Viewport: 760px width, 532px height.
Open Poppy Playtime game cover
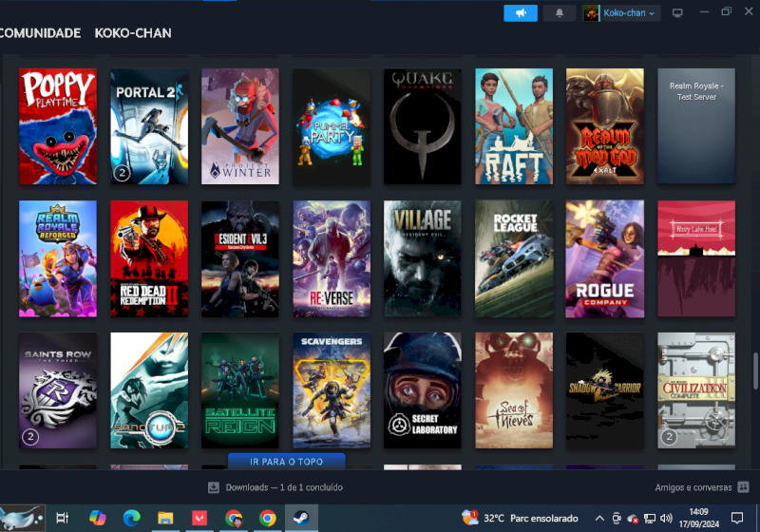click(58, 126)
